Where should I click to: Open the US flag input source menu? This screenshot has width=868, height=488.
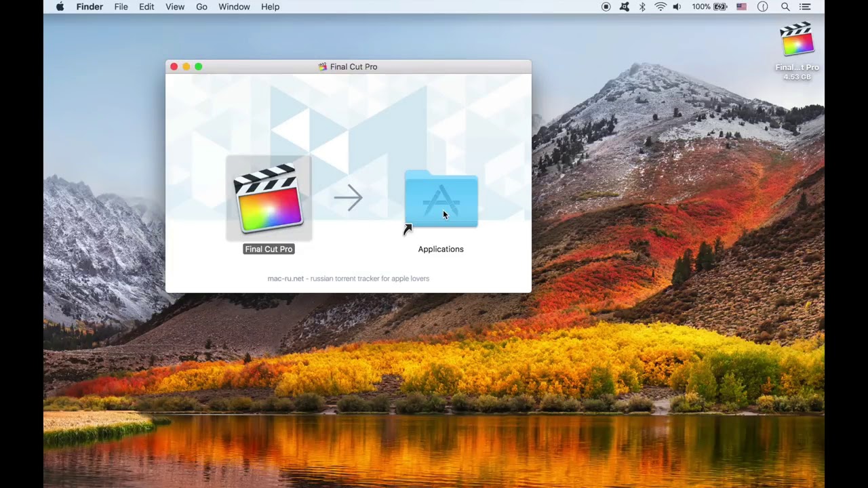pyautogui.click(x=741, y=7)
